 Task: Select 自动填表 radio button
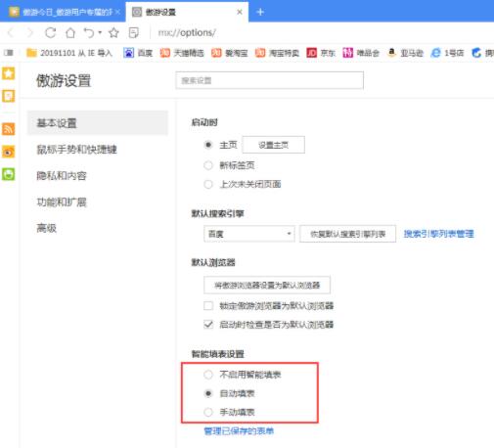tap(208, 393)
